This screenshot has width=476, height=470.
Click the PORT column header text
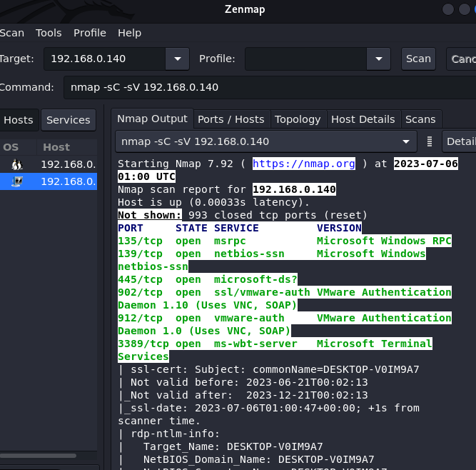(130, 228)
